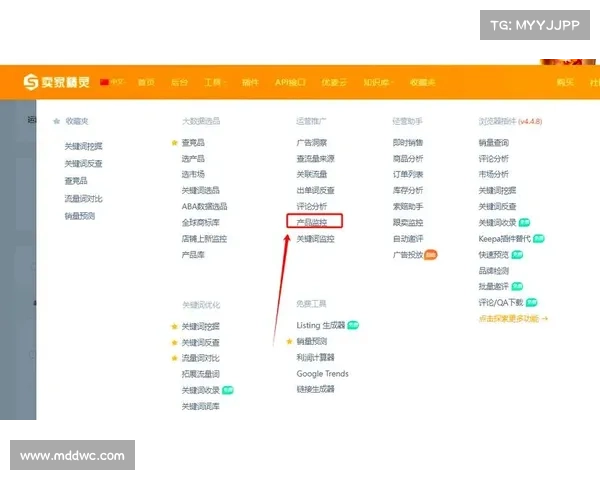
Task: Click 评论/QA下载 in the browser extension list
Action: pyautogui.click(x=501, y=302)
